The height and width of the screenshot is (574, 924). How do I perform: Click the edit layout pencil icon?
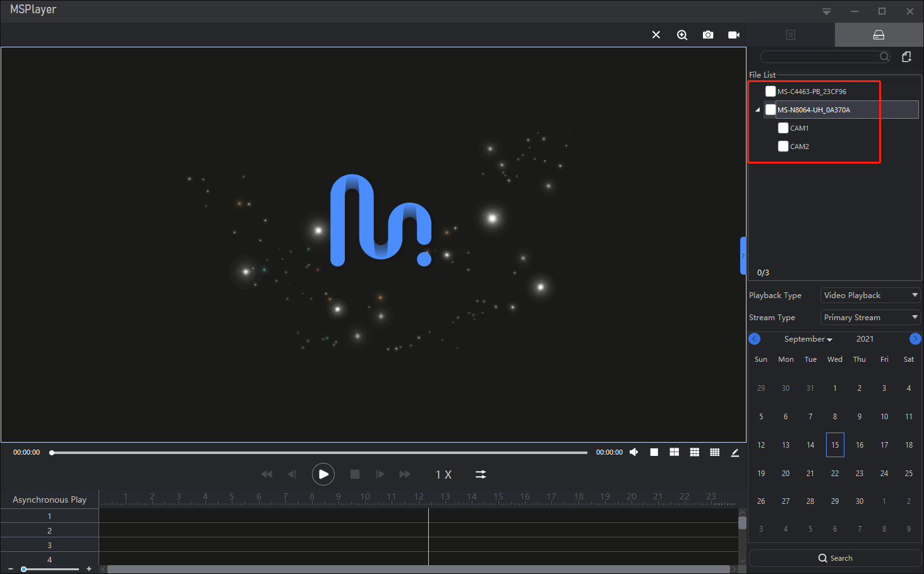[x=735, y=452]
